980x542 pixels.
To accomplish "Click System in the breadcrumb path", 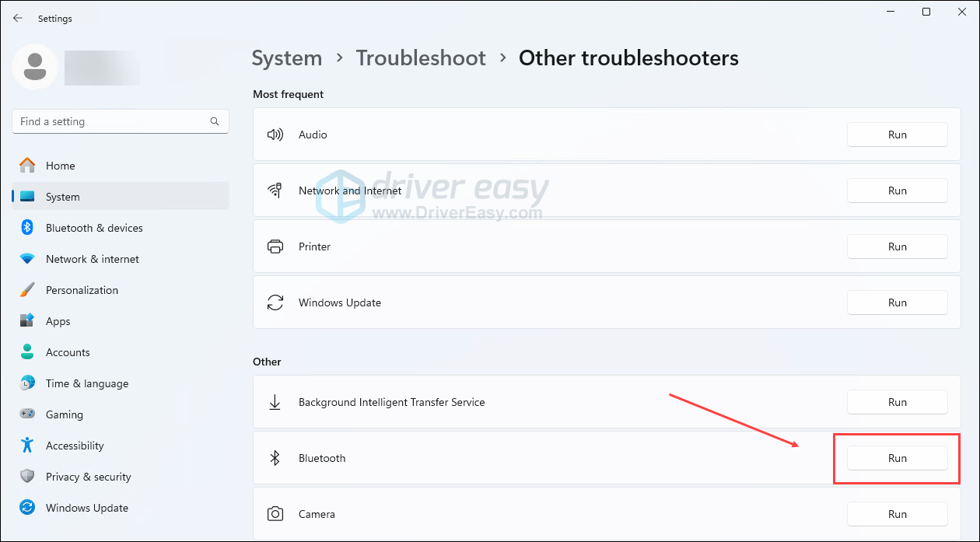I will (286, 58).
